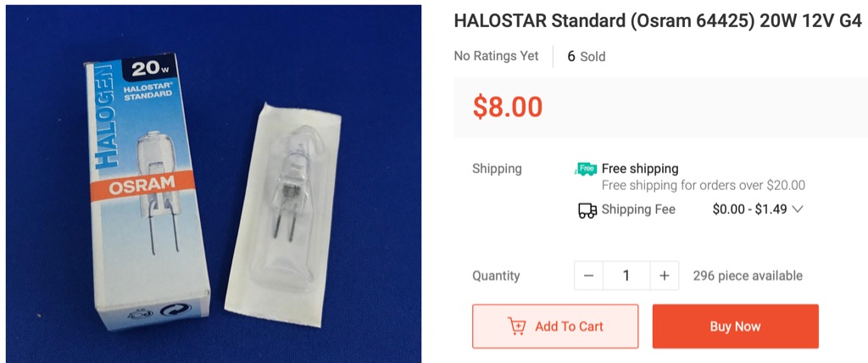Open the $0.00 - $1.49 shipping fee range
The height and width of the screenshot is (363, 868).
(x=749, y=209)
